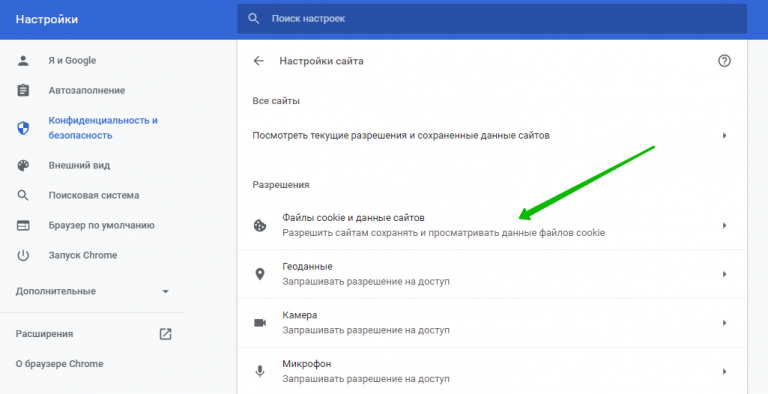Viewport: 768px width, 394px height.
Task: Click arrow at right of Микрофон row
Action: tap(724, 371)
